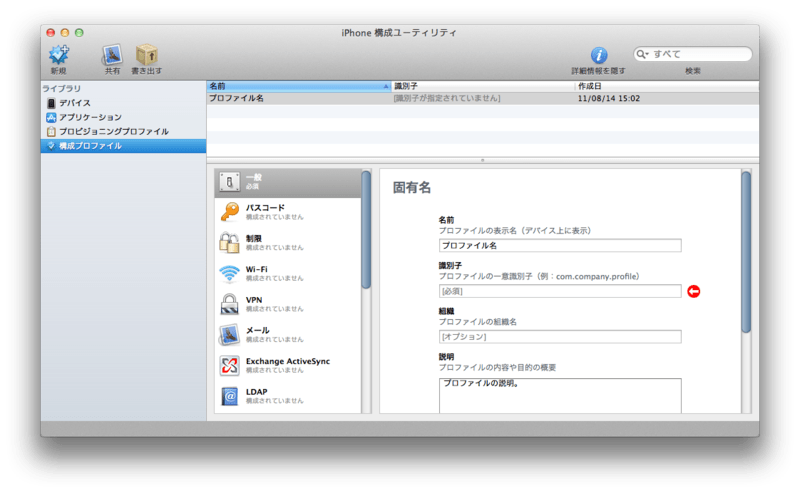Click the 共有 (Share) toolbar icon
This screenshot has height=493, width=800.
point(112,54)
